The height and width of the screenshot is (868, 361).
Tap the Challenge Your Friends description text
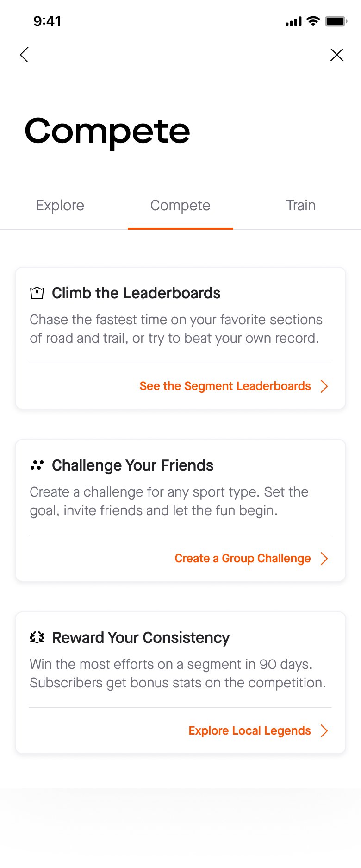tap(169, 501)
